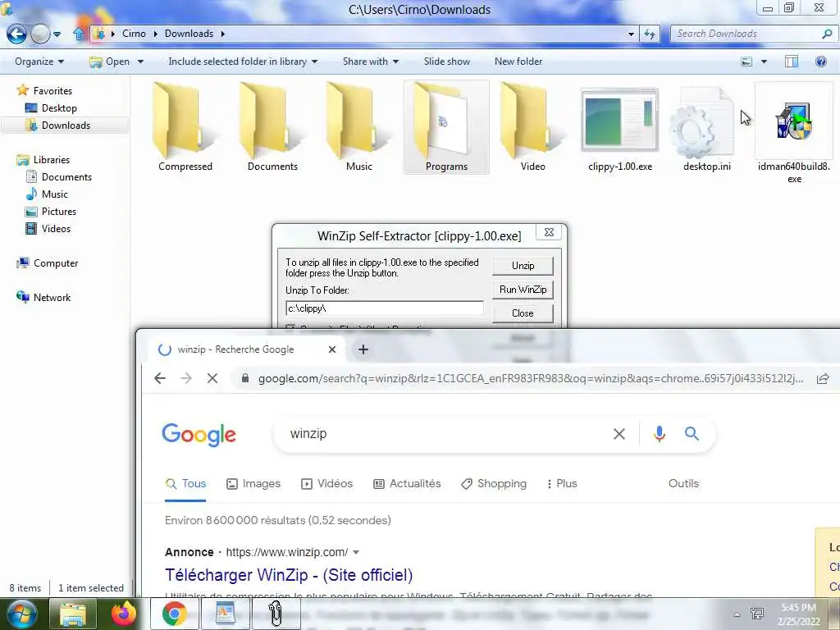Switch to Actualités results tab
The height and width of the screenshot is (630, 840).
pyautogui.click(x=407, y=483)
